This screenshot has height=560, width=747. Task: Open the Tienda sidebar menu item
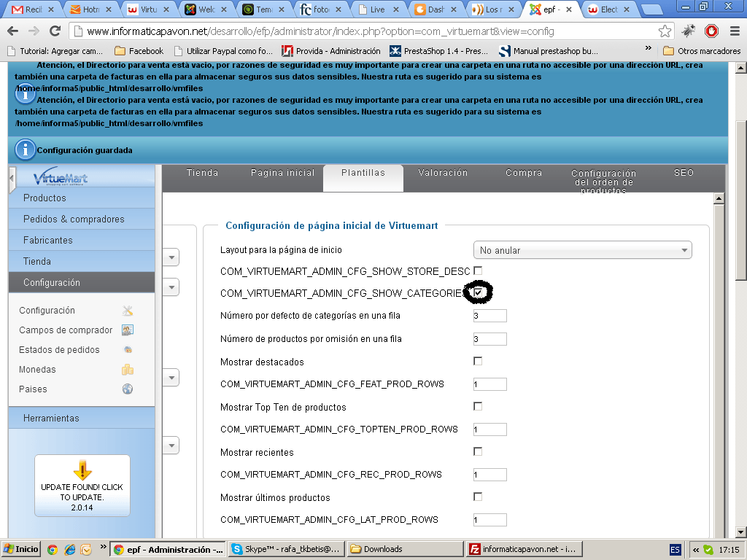point(82,261)
